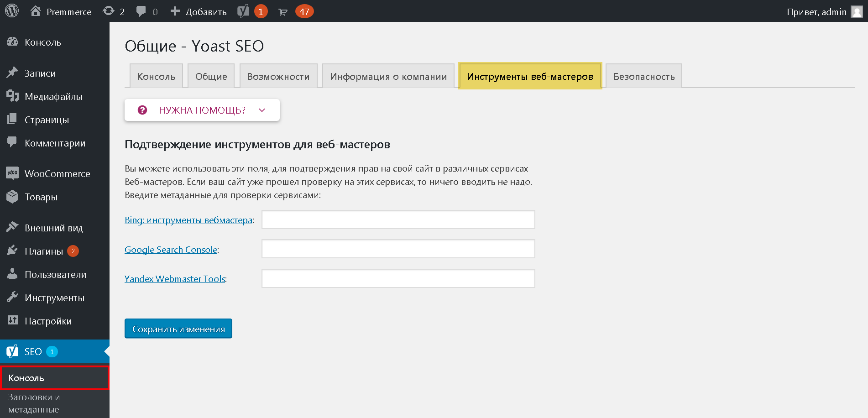Click the Консоль dashboard sidebar item
Screen dimensions: 868x418
coord(55,42)
